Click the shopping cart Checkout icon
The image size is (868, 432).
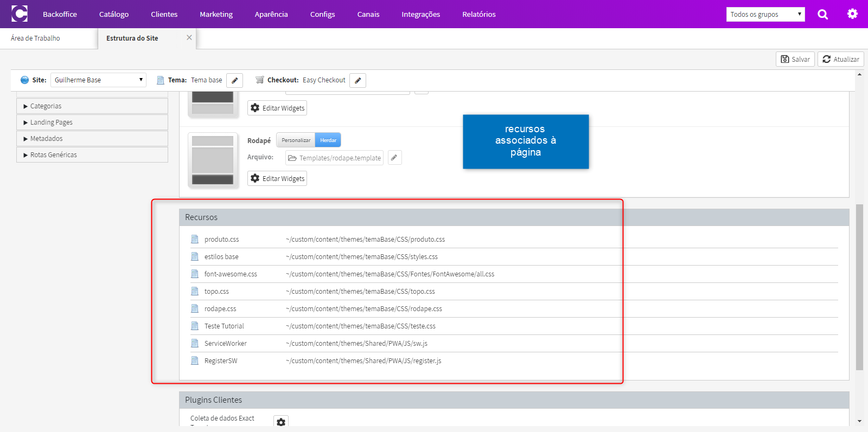[x=259, y=80]
